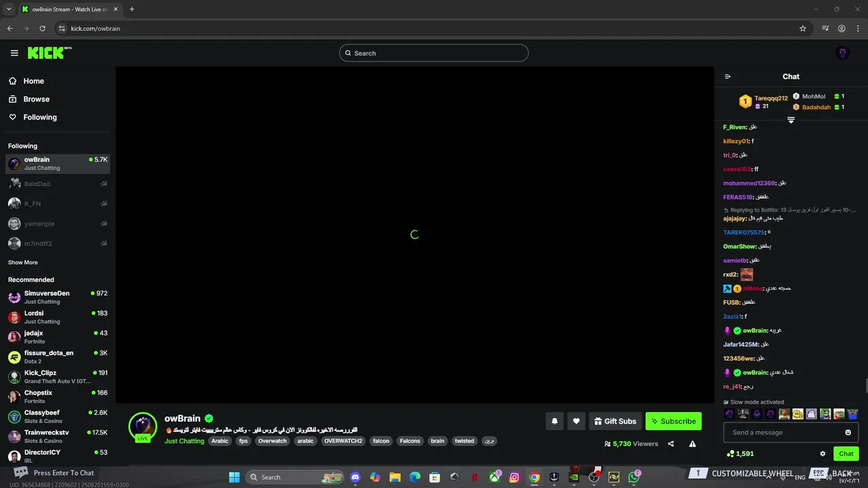
Task: Open recommended channel DirectorICY
Action: coord(58,456)
